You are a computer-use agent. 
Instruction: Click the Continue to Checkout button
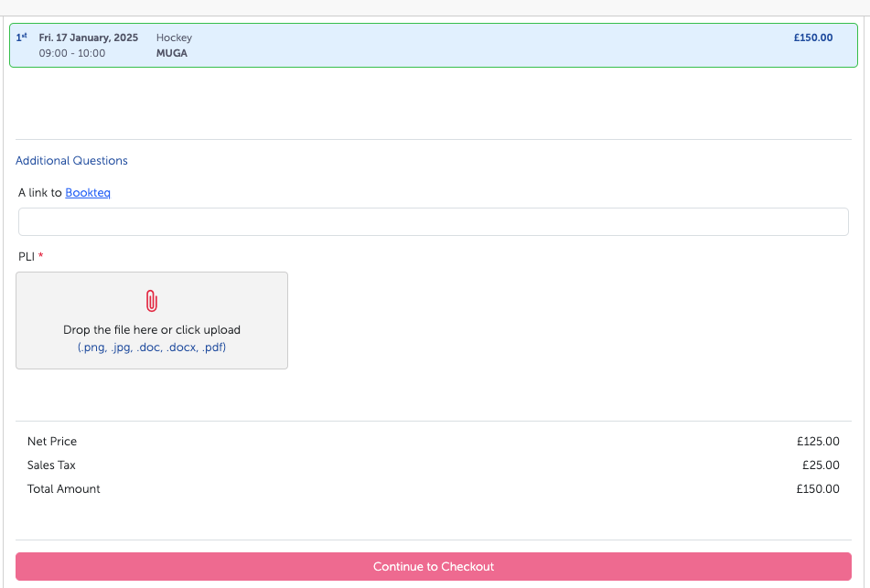click(x=434, y=567)
